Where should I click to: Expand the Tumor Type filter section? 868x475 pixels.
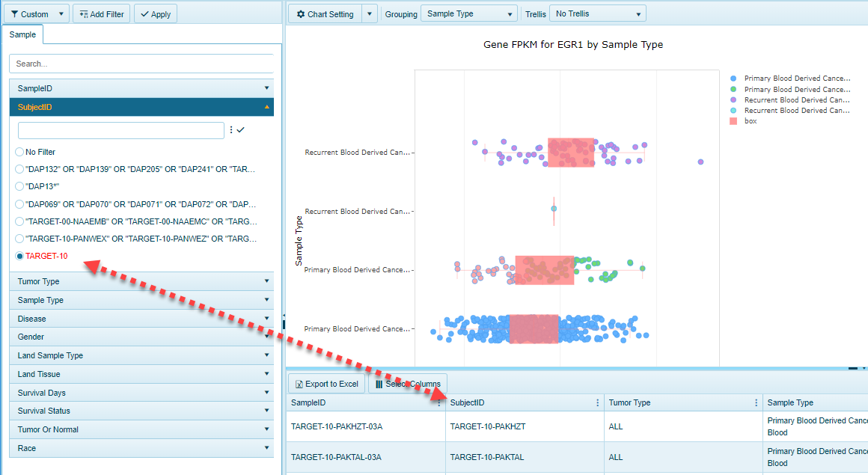[x=141, y=281]
